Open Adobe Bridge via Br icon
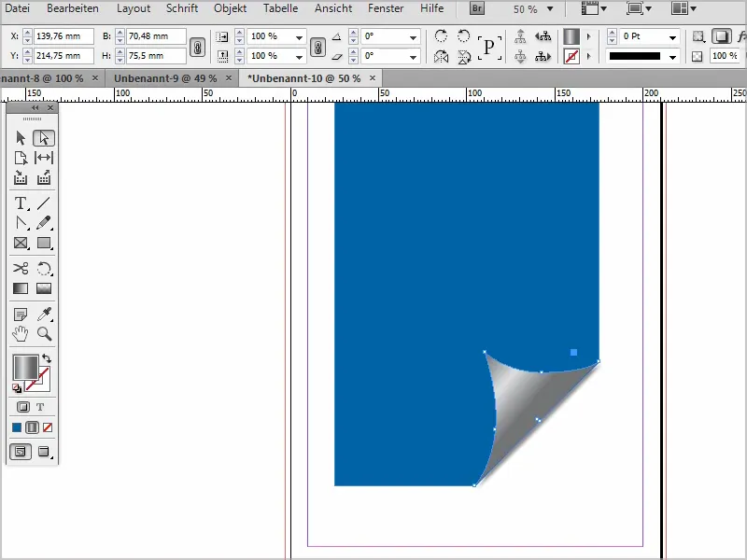The width and height of the screenshot is (747, 560). point(477,8)
